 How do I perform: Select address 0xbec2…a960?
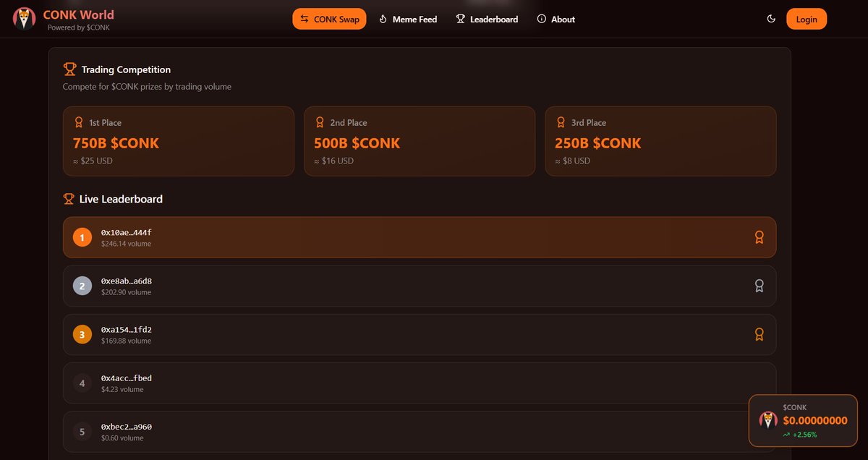127,427
